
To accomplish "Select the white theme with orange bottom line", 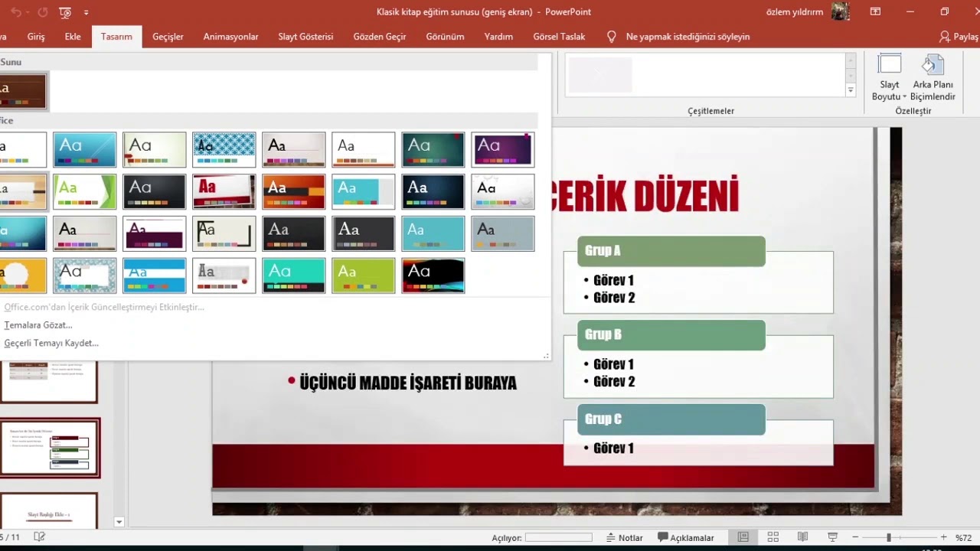I will 364,150.
